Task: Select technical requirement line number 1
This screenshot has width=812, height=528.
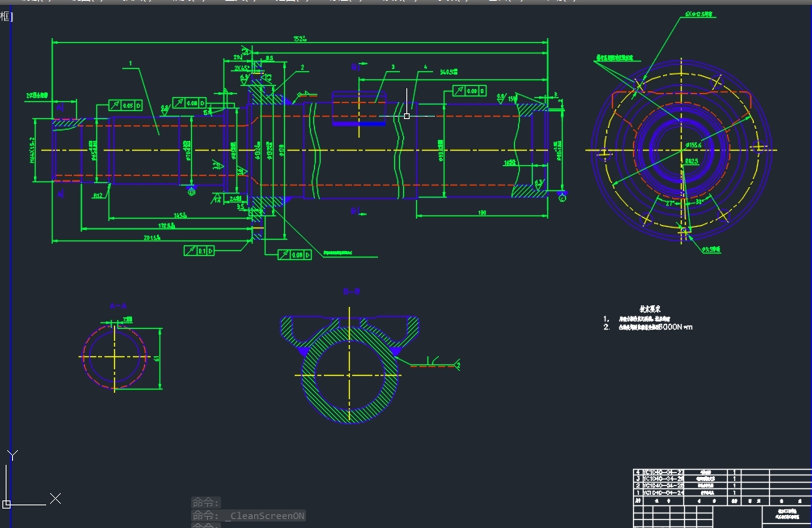Action: 636,319
